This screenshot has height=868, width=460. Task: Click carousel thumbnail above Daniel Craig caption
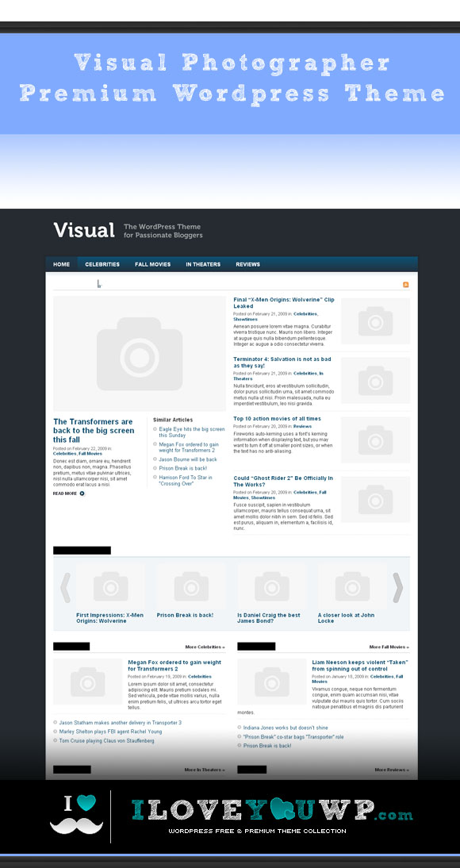click(x=272, y=587)
